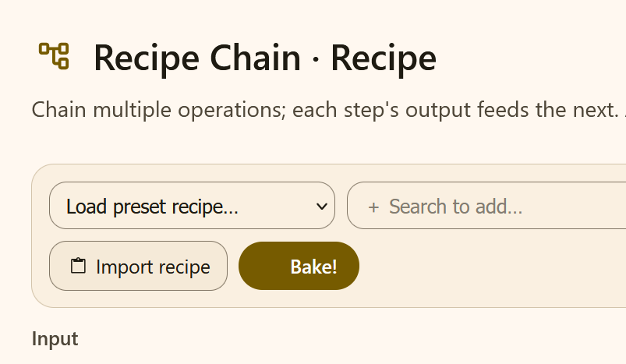Focus the Search to add input field
Viewport: 626px width, 364px height.
coord(486,206)
